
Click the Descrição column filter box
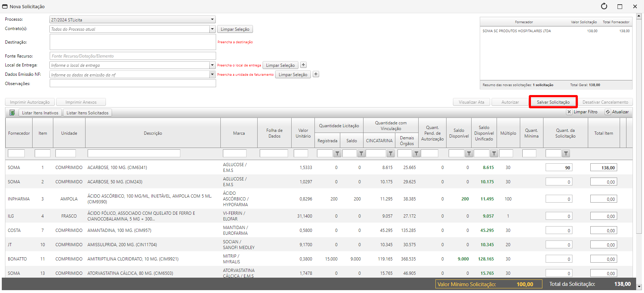click(x=134, y=153)
